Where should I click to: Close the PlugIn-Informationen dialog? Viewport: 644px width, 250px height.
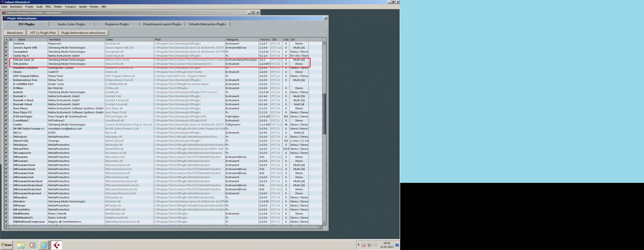[325, 18]
